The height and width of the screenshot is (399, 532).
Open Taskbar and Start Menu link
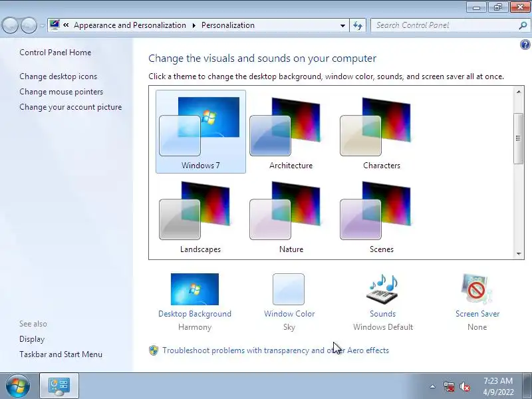(61, 354)
